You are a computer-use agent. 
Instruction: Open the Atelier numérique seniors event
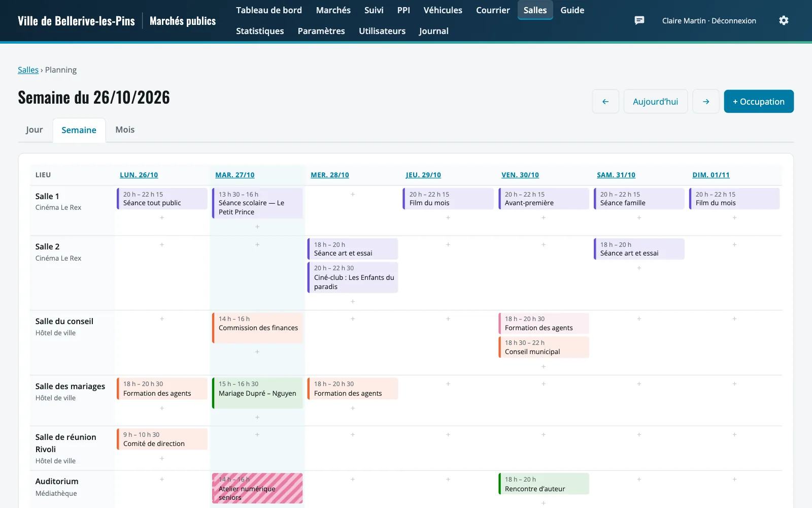point(257,488)
